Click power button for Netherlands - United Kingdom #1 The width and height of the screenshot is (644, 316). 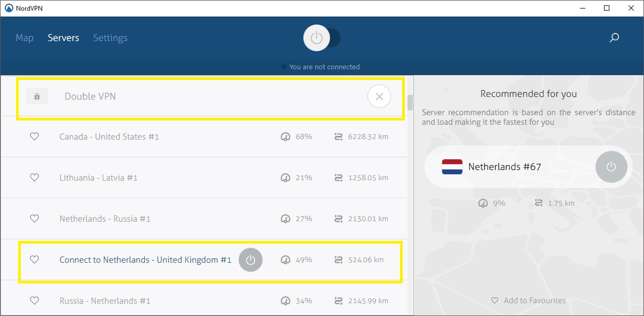click(x=250, y=260)
